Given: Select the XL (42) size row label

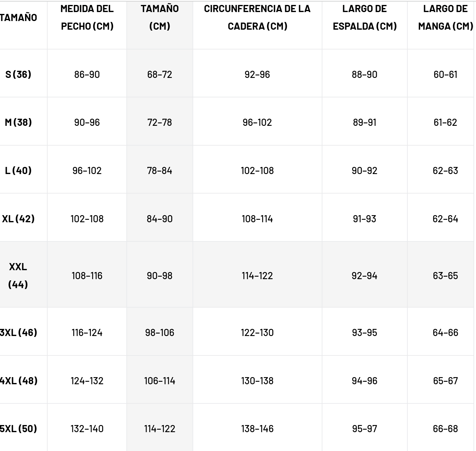Looking at the screenshot, I should [19, 219].
